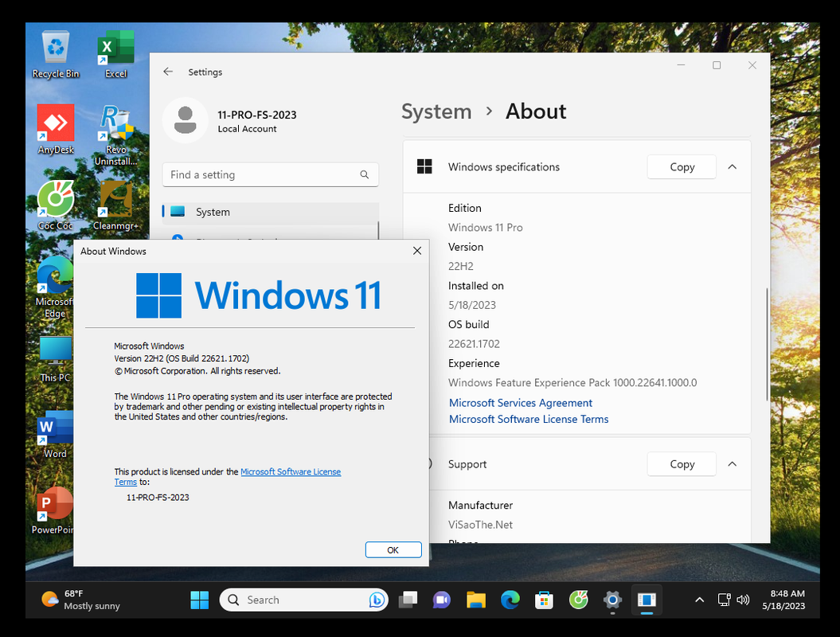Click the Settings page scrollbar
Screen dimensions: 840x637
(x=767, y=345)
